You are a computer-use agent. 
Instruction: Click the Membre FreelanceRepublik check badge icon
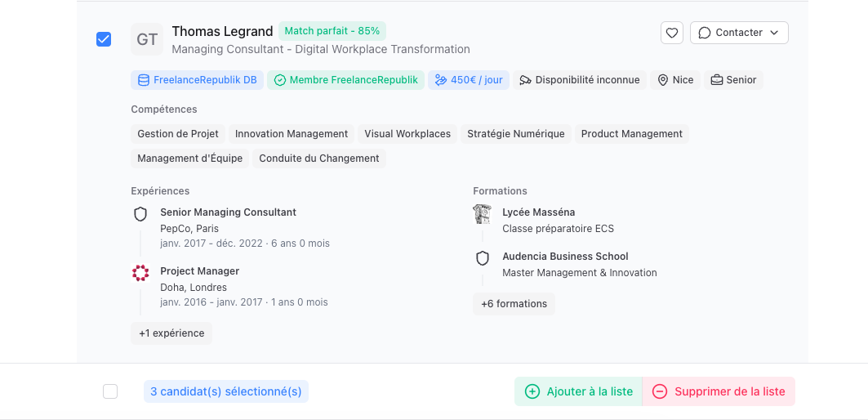(x=280, y=80)
